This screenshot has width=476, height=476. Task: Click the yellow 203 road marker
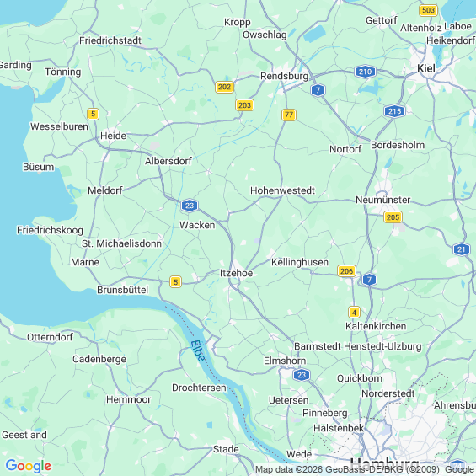click(244, 105)
